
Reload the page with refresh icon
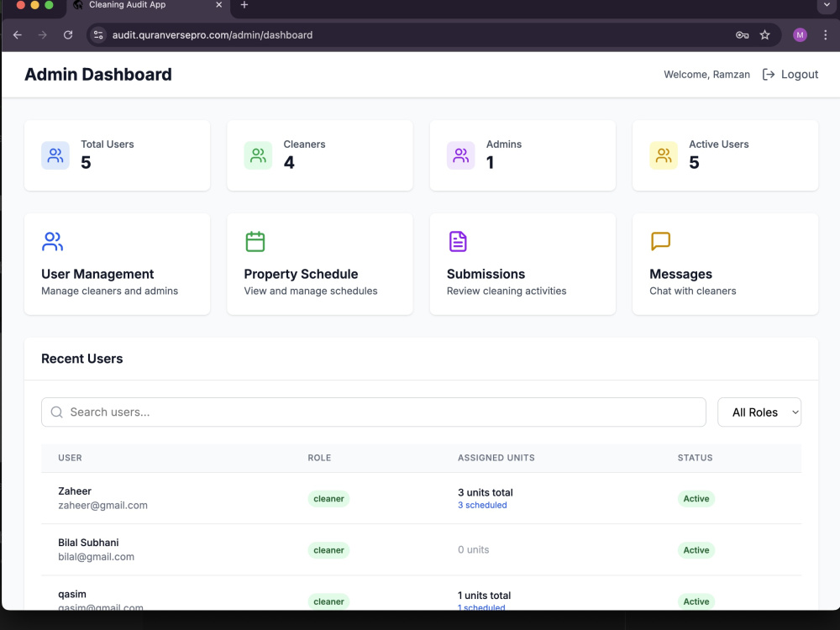68,34
